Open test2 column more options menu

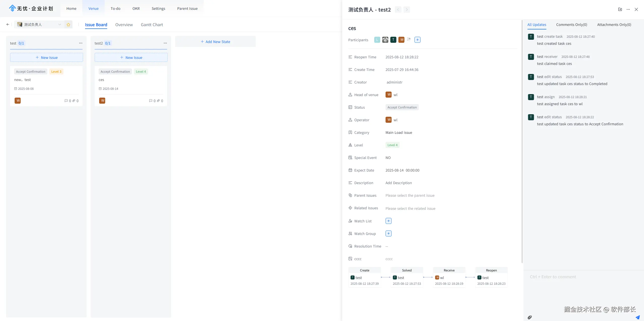point(165,43)
